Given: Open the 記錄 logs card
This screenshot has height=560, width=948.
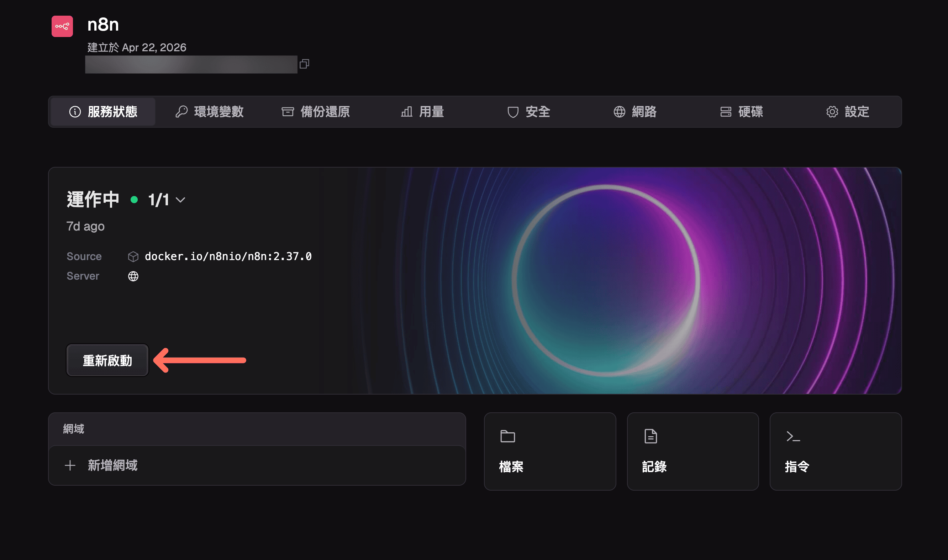Looking at the screenshot, I should pos(693,451).
